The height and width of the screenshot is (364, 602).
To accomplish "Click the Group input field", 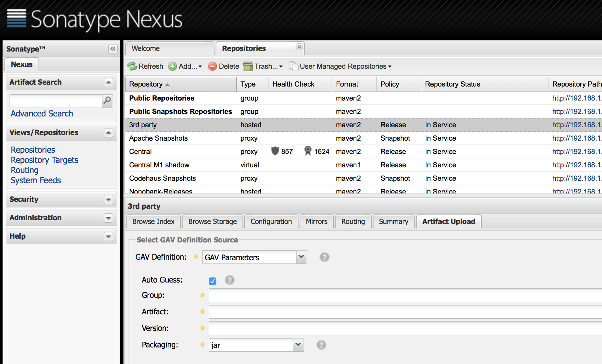I will click(405, 295).
